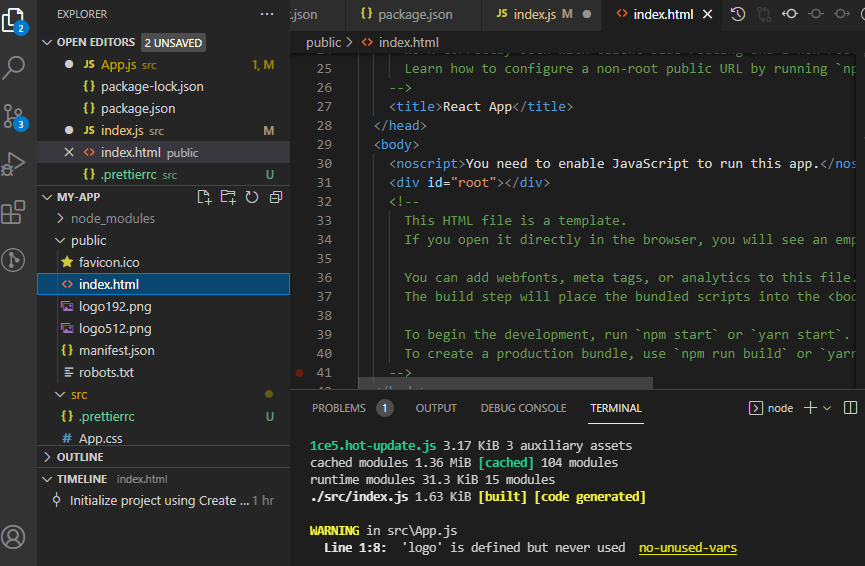Collapse the src folder
The width and height of the screenshot is (865, 566).
[61, 394]
